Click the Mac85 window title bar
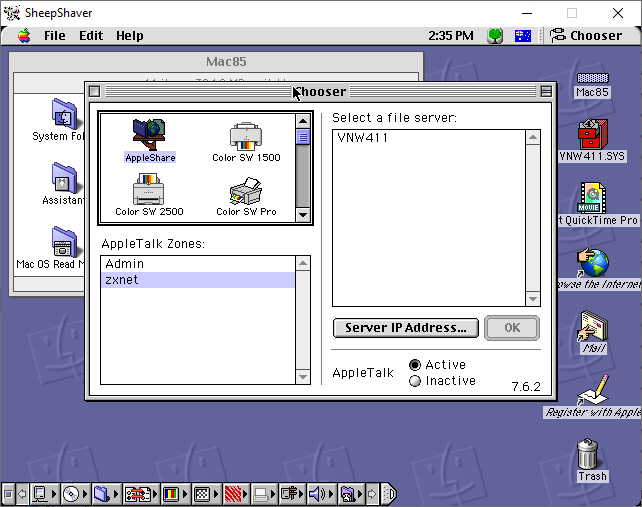 click(x=216, y=62)
